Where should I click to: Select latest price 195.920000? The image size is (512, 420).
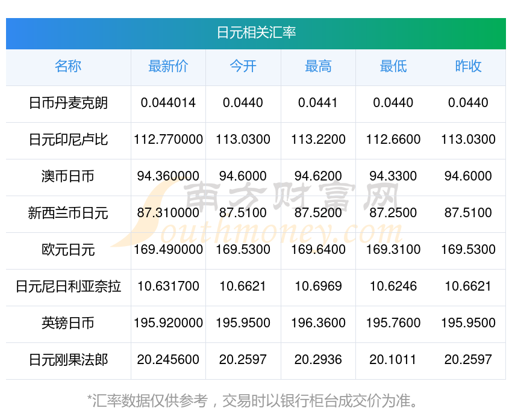[168, 323]
